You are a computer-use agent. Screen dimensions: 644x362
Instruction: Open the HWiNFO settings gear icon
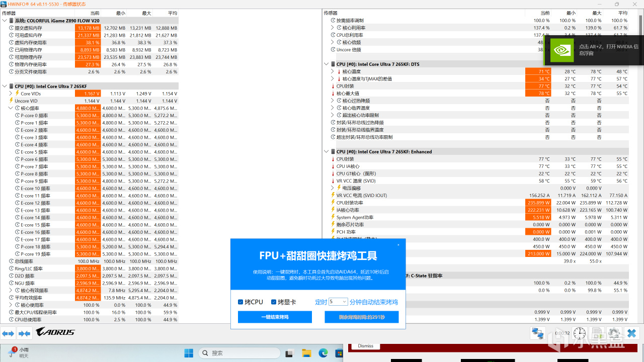tap(614, 333)
